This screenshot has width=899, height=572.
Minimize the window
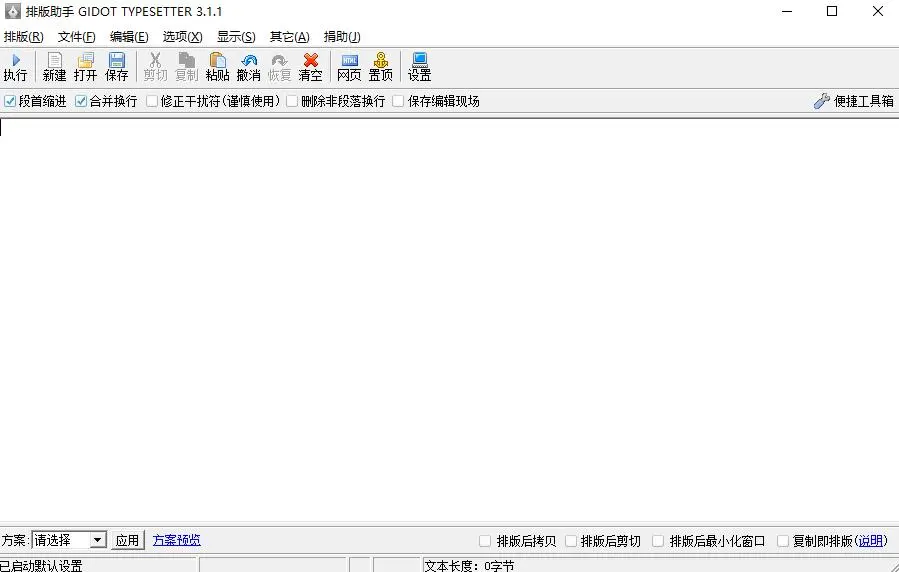(x=787, y=11)
